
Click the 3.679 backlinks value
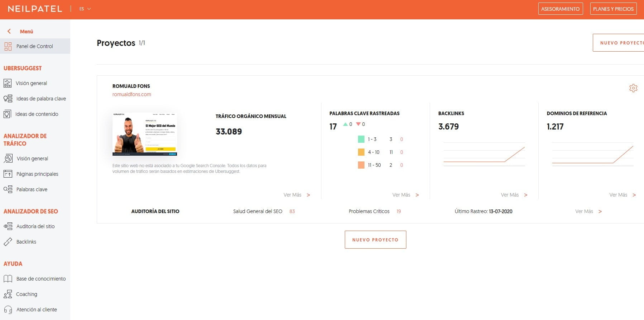click(448, 127)
